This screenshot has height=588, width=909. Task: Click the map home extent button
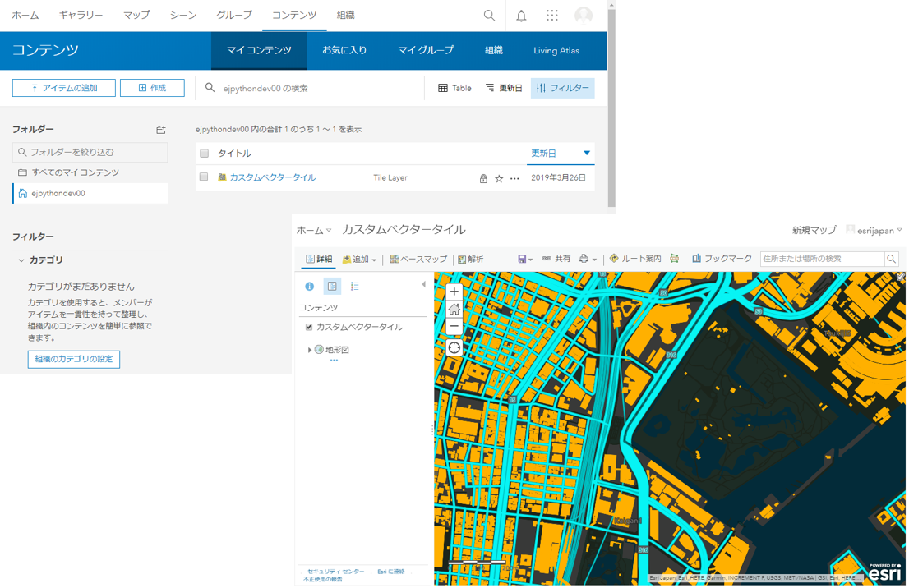[x=454, y=310]
